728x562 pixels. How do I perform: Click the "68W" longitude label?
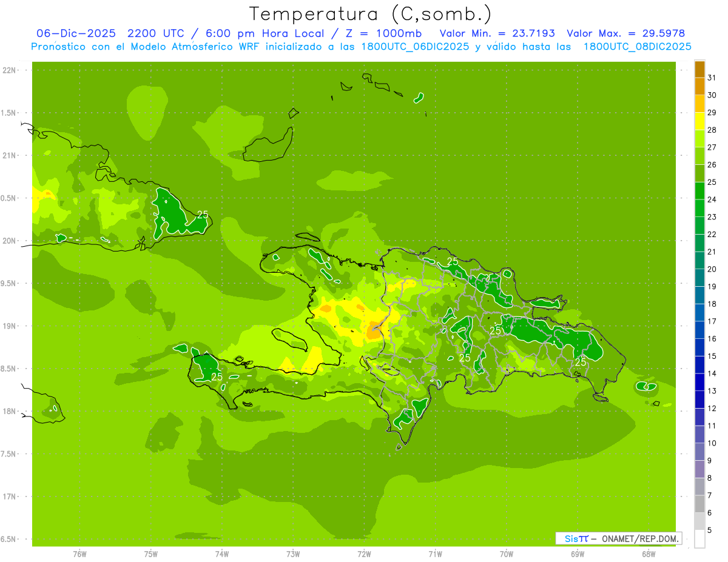(649, 554)
